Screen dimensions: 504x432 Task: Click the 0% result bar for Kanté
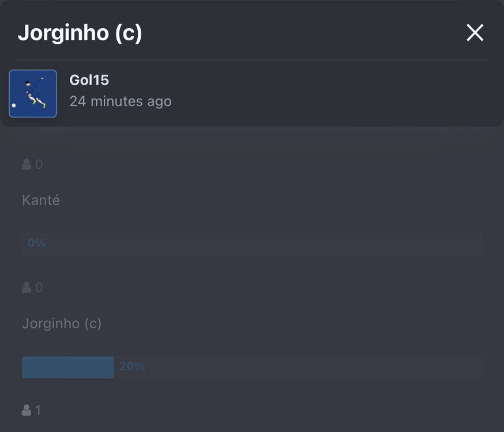(x=251, y=243)
